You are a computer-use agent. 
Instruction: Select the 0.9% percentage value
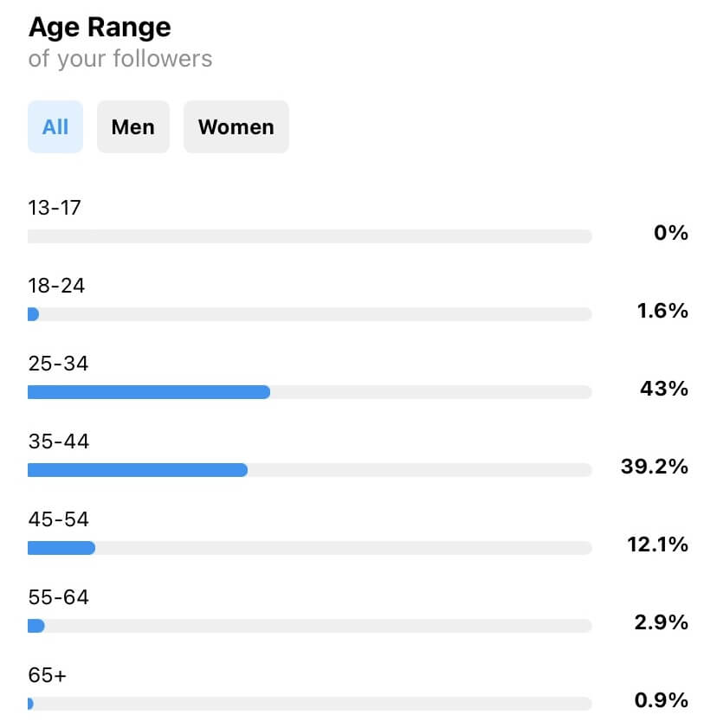tap(661, 700)
